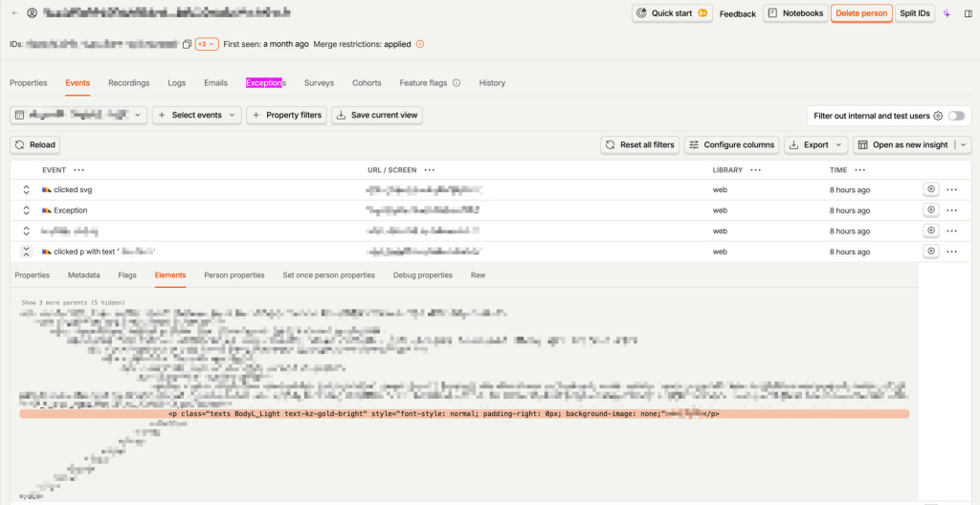This screenshot has width=980, height=505.
Task: Copy the person ID with copy icon
Action: 187,44
